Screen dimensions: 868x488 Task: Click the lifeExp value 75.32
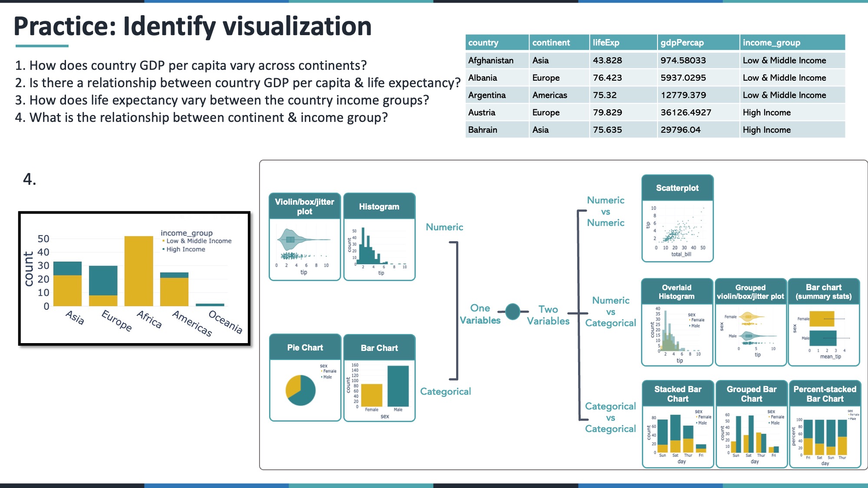click(x=605, y=95)
